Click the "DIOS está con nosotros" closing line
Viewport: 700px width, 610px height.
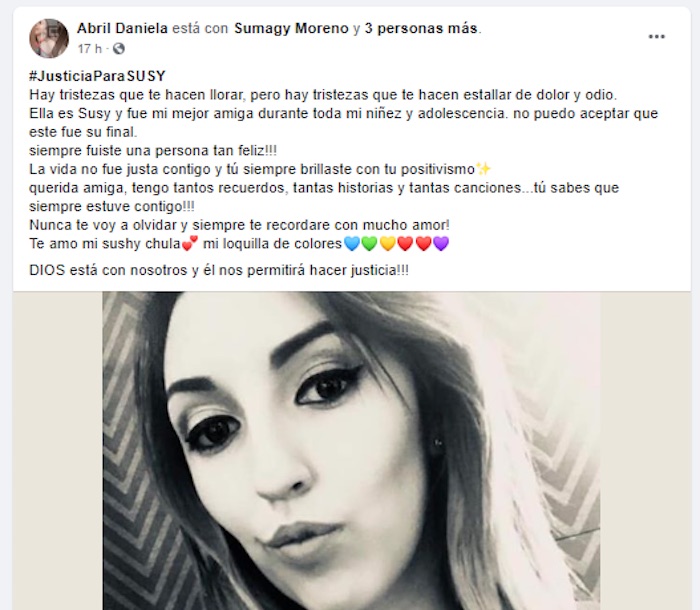click(219, 270)
